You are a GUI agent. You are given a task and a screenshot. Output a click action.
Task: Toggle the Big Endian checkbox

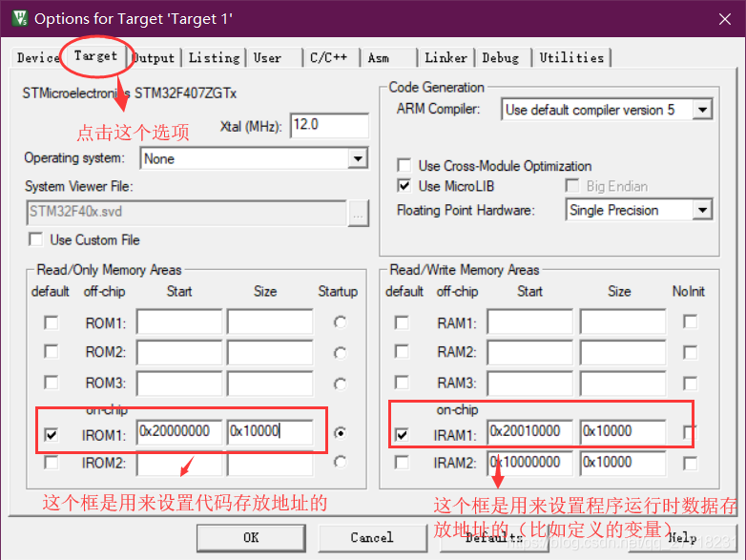[x=571, y=186]
